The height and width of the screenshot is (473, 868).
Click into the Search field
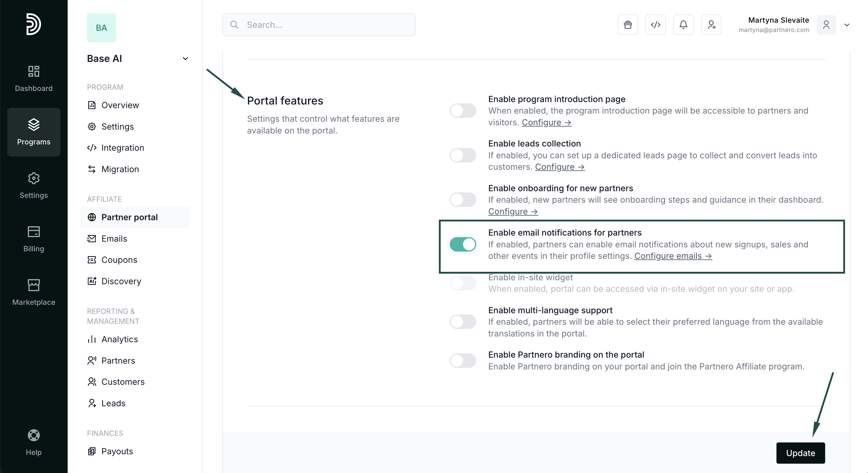[318, 25]
